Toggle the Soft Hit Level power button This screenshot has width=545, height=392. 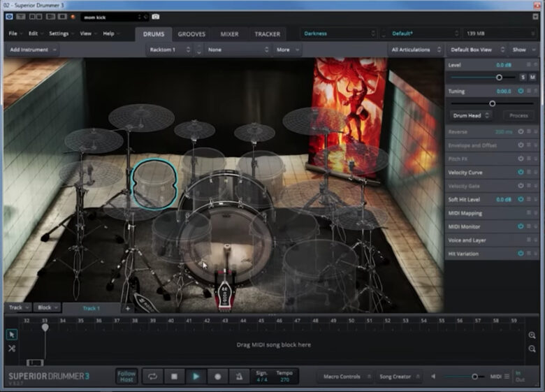[x=521, y=199]
